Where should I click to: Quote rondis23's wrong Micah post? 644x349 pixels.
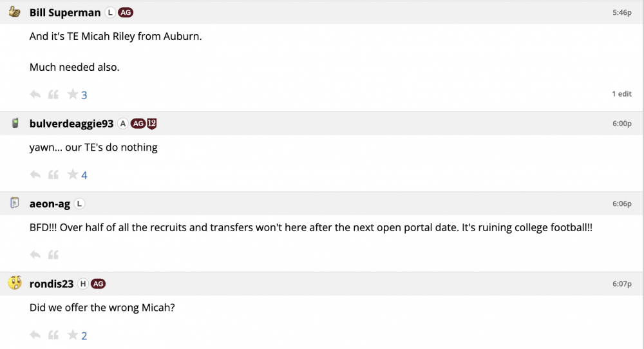[53, 335]
